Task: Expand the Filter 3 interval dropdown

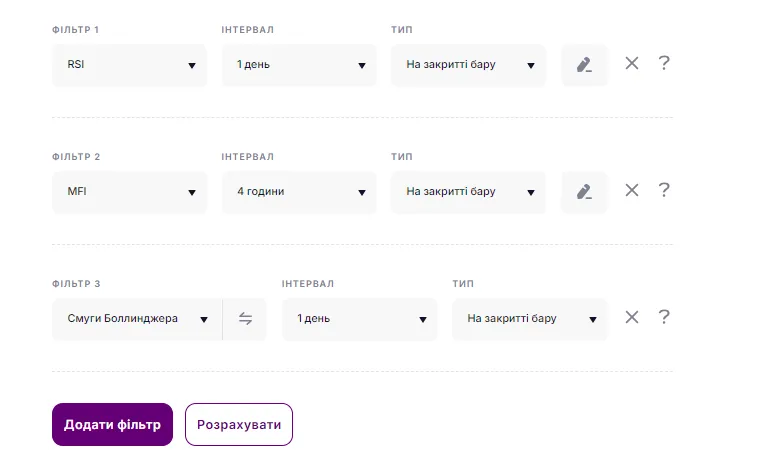Action: [359, 319]
